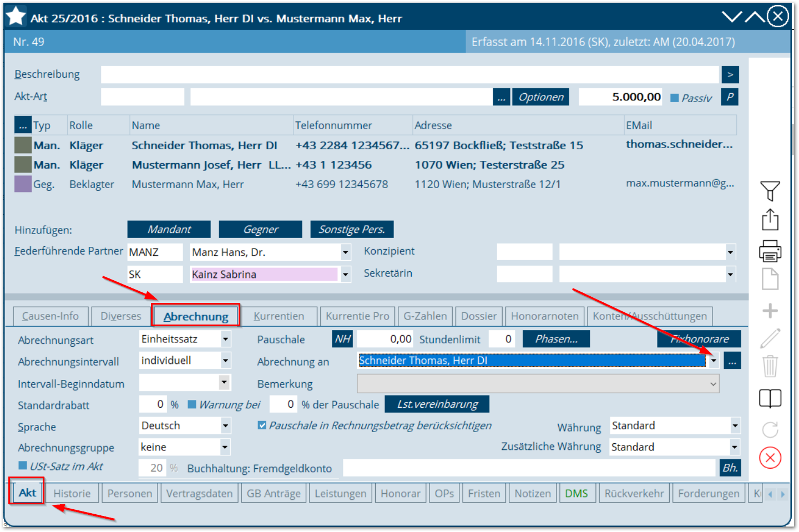799x532 pixels.
Task: Click the 'Phasen...' button
Action: coord(557,339)
